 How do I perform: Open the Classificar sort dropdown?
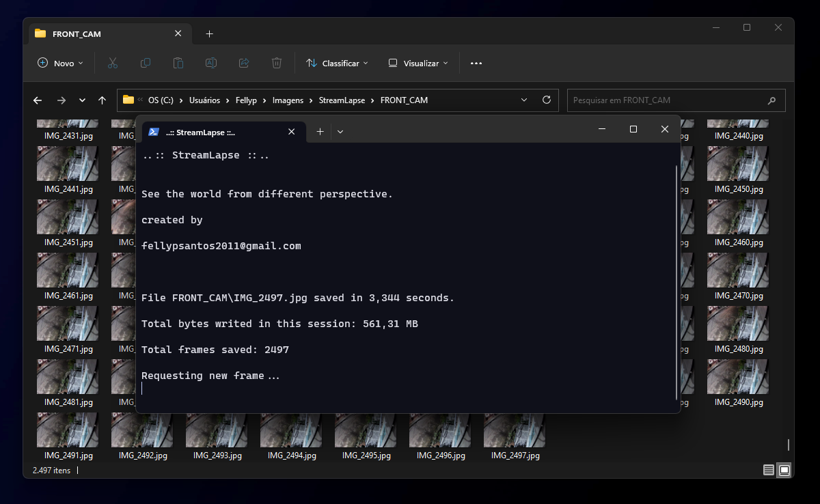(x=337, y=63)
